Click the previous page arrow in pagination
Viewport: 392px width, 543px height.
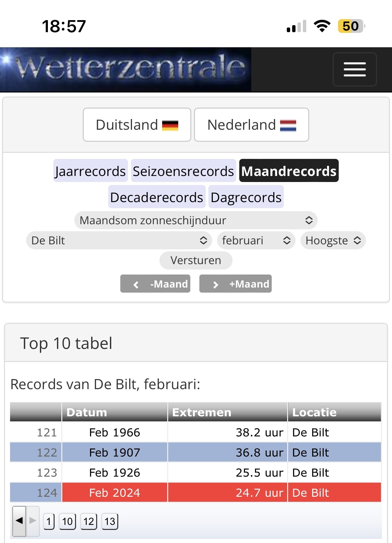pyautogui.click(x=19, y=521)
